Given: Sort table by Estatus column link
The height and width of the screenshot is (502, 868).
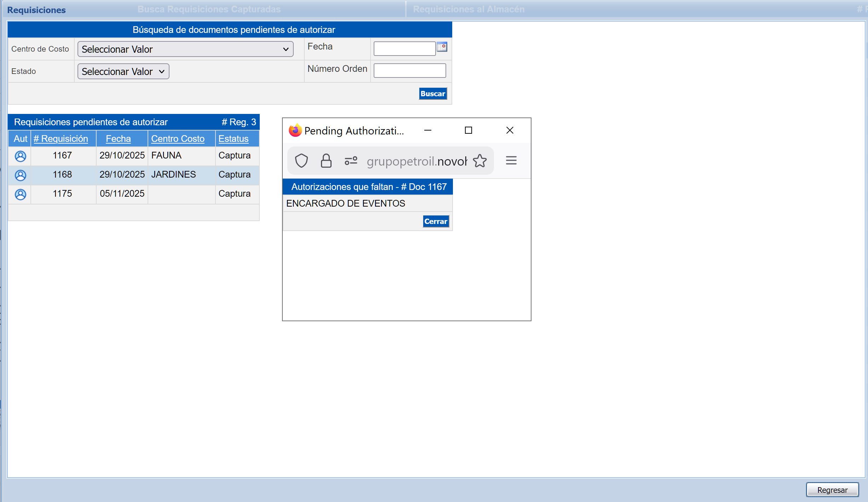Looking at the screenshot, I should pos(233,139).
